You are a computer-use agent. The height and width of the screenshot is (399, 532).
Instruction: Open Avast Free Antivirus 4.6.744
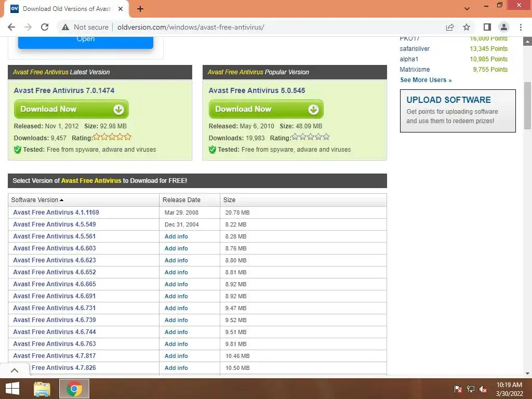click(x=54, y=332)
